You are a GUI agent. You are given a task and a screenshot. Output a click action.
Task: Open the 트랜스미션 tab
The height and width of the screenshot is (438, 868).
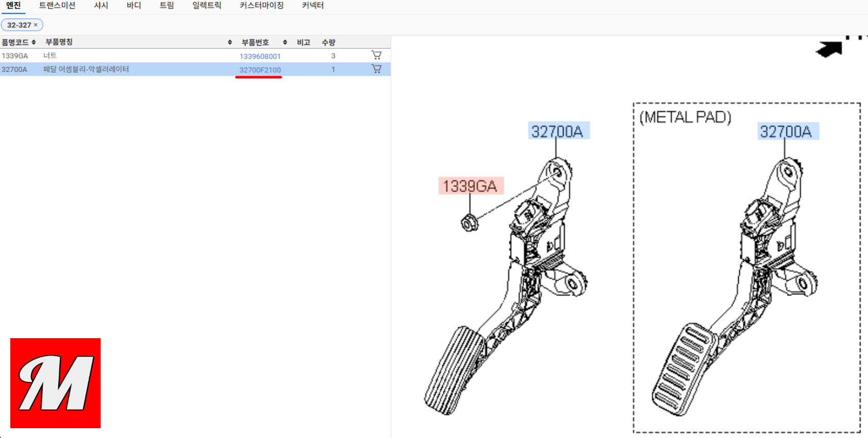pyautogui.click(x=57, y=6)
